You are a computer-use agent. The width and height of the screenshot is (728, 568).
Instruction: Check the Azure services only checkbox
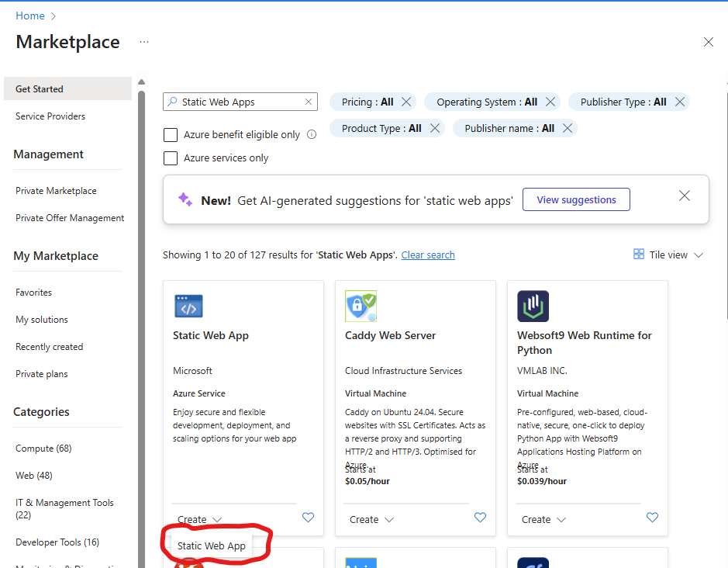pos(171,158)
